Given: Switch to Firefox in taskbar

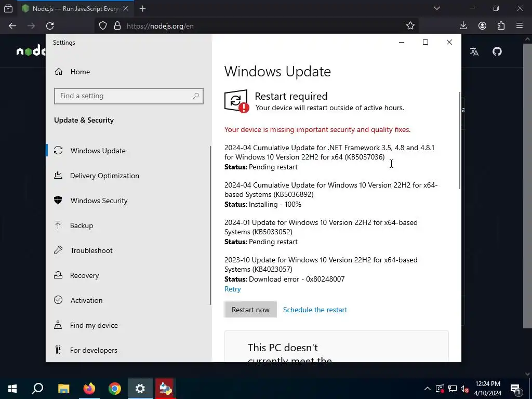Looking at the screenshot, I should click(89, 389).
